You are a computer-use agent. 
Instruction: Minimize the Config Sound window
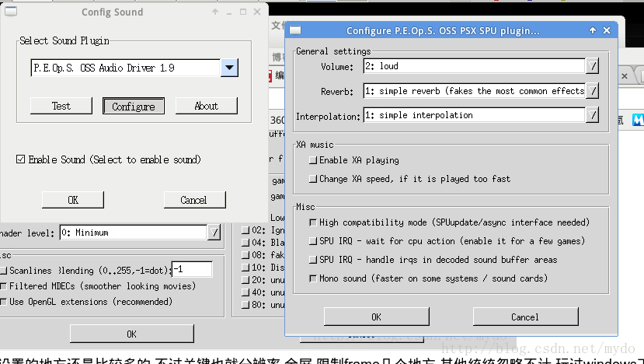pos(229,12)
